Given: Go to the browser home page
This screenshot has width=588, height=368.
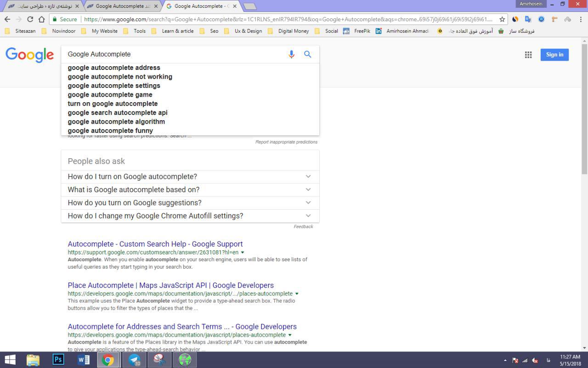Looking at the screenshot, I should tap(42, 19).
